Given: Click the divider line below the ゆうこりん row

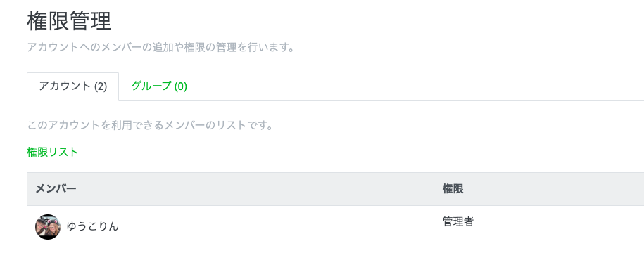Looking at the screenshot, I should [336, 249].
